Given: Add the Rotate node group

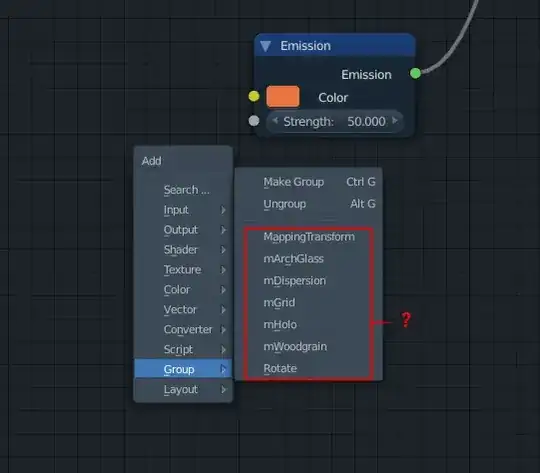Looking at the screenshot, I should (309, 368).
